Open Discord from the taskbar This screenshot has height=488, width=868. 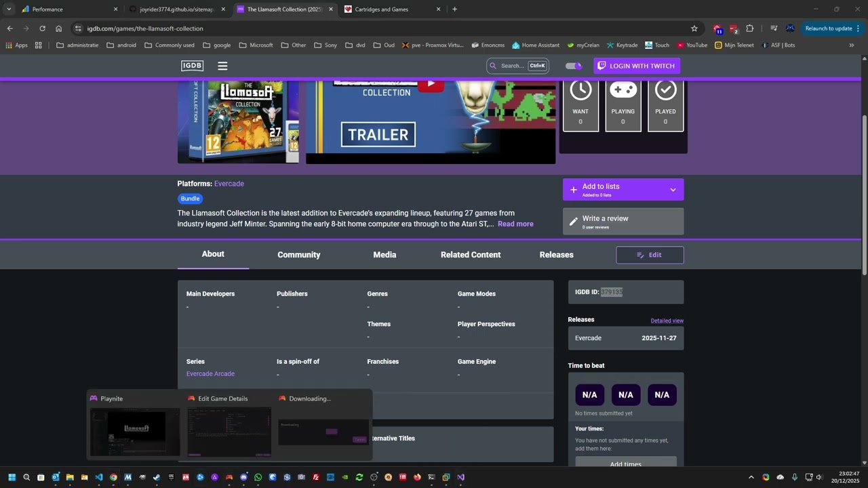[243, 477]
